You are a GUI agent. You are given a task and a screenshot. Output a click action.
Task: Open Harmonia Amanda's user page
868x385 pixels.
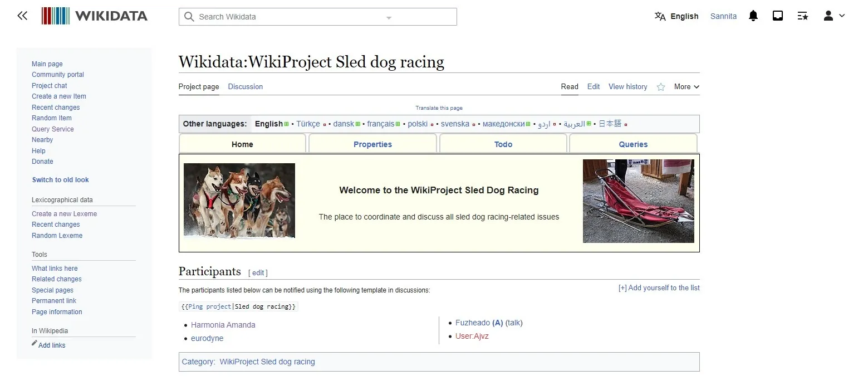pyautogui.click(x=223, y=325)
